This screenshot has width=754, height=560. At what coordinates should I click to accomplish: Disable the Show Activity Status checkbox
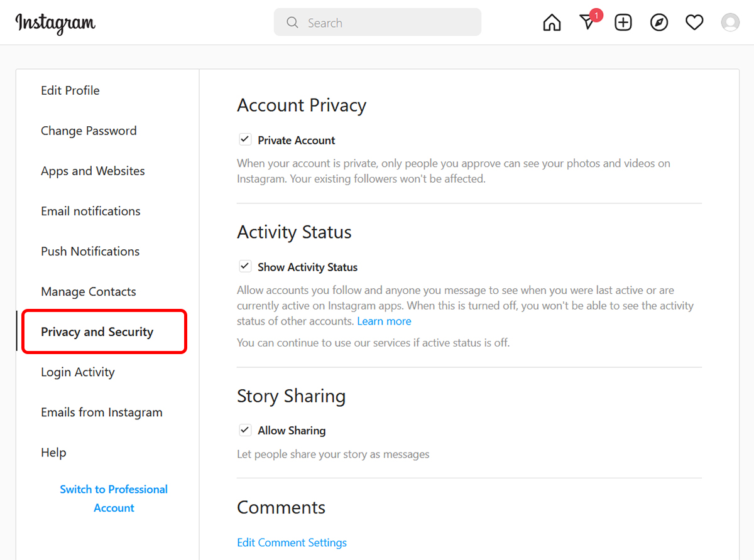click(x=245, y=266)
